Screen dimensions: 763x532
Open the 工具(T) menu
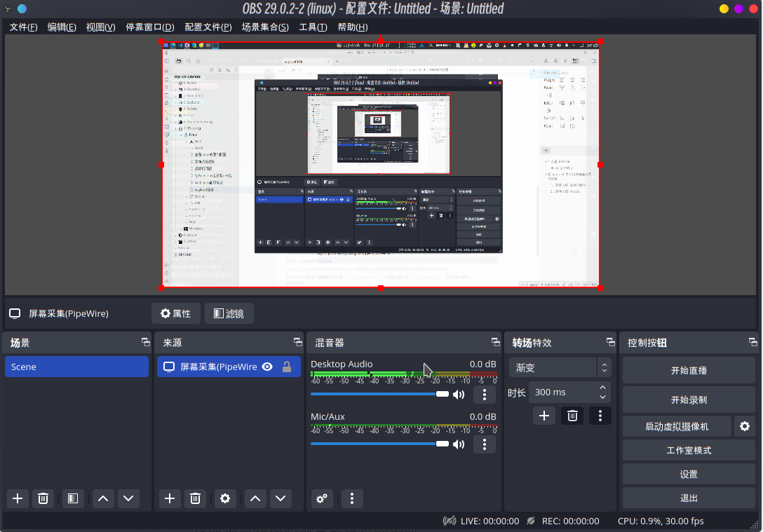coord(313,27)
